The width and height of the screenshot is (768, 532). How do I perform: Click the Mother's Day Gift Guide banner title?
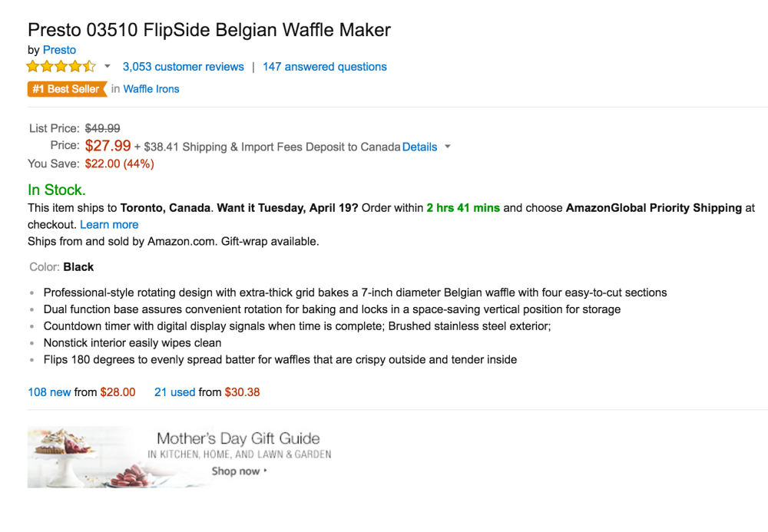(238, 439)
